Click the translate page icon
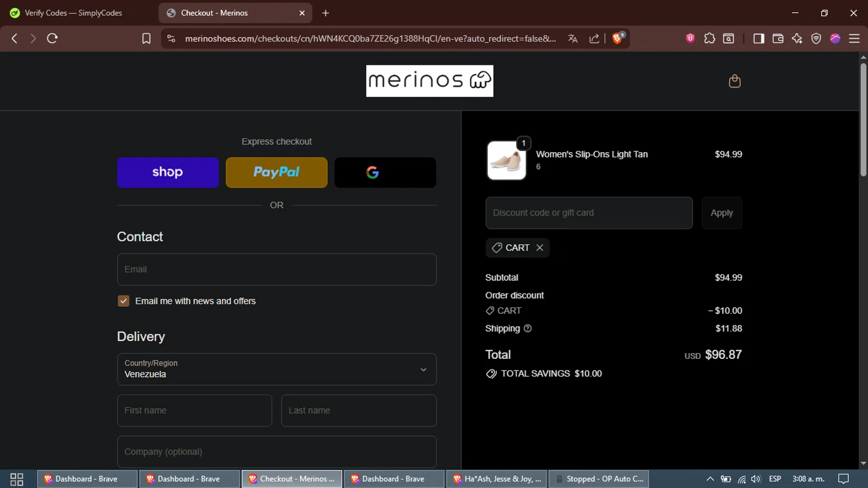This screenshot has width=868, height=488. coord(573,38)
